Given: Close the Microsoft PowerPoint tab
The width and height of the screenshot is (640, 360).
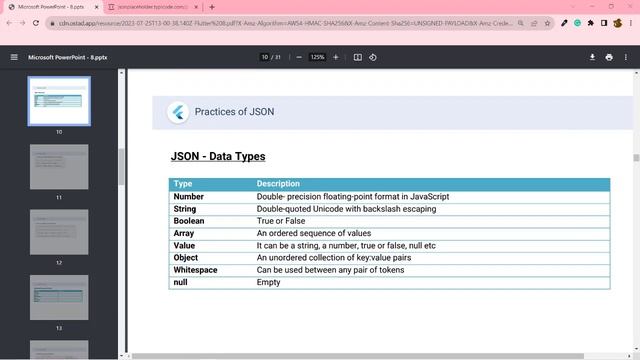Looking at the screenshot, I should (x=97, y=7).
